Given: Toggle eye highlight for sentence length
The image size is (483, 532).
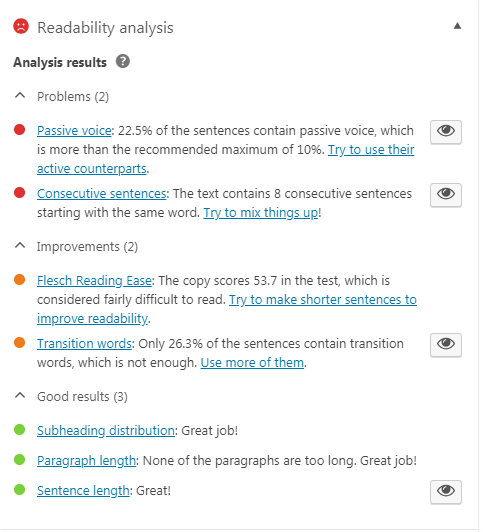Looking at the screenshot, I should click(x=446, y=492).
